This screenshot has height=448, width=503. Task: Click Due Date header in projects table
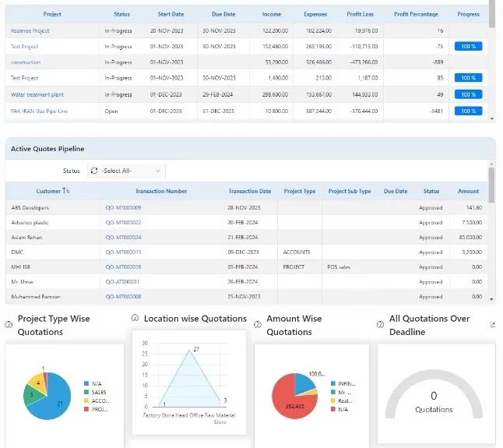[x=223, y=14]
